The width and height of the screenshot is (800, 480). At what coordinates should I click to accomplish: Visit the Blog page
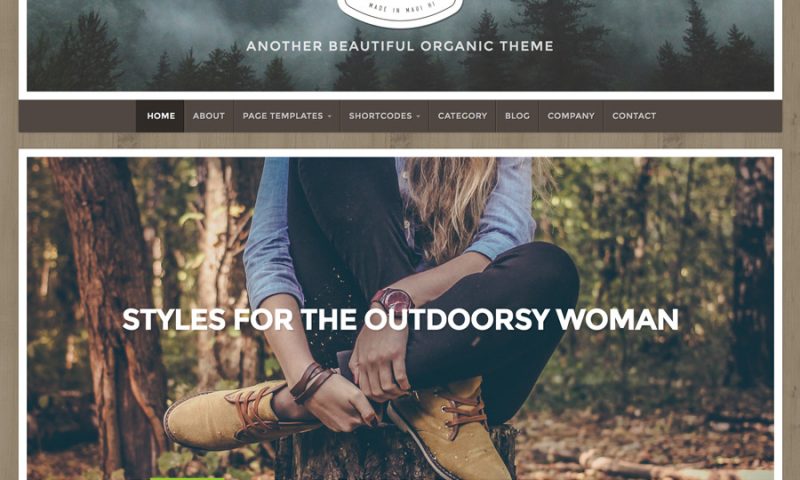pyautogui.click(x=517, y=116)
